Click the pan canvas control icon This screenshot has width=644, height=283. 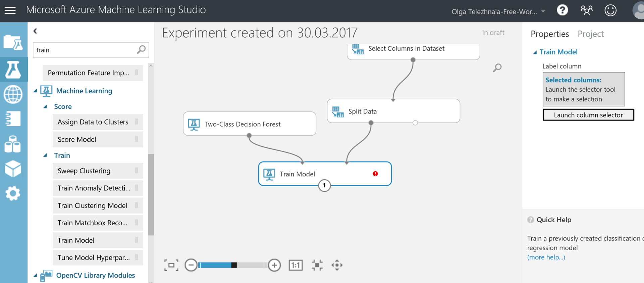pyautogui.click(x=337, y=265)
